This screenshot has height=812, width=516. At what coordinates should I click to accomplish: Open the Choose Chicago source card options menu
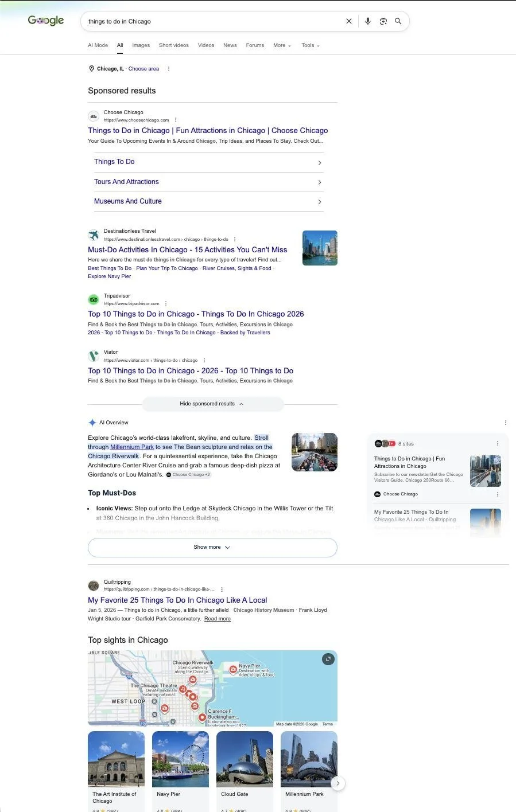[498, 494]
